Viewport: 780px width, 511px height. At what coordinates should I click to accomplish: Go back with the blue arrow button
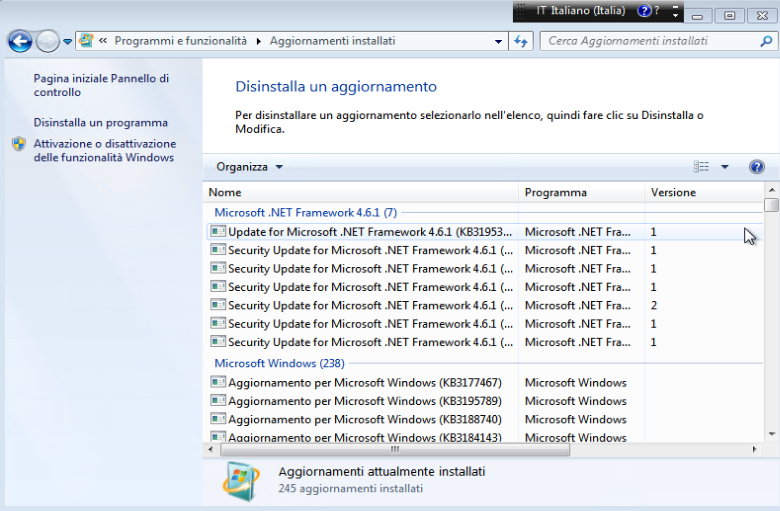point(20,41)
